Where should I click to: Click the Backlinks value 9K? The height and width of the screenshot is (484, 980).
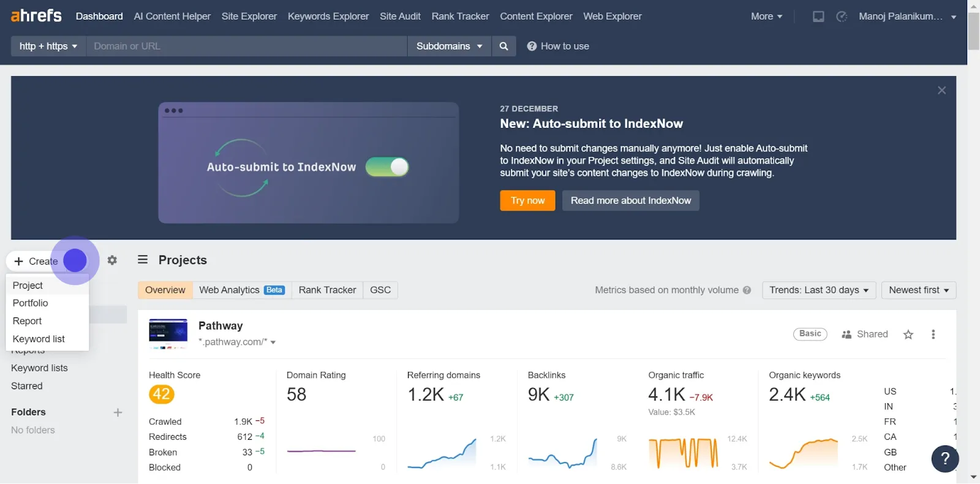[x=539, y=395]
